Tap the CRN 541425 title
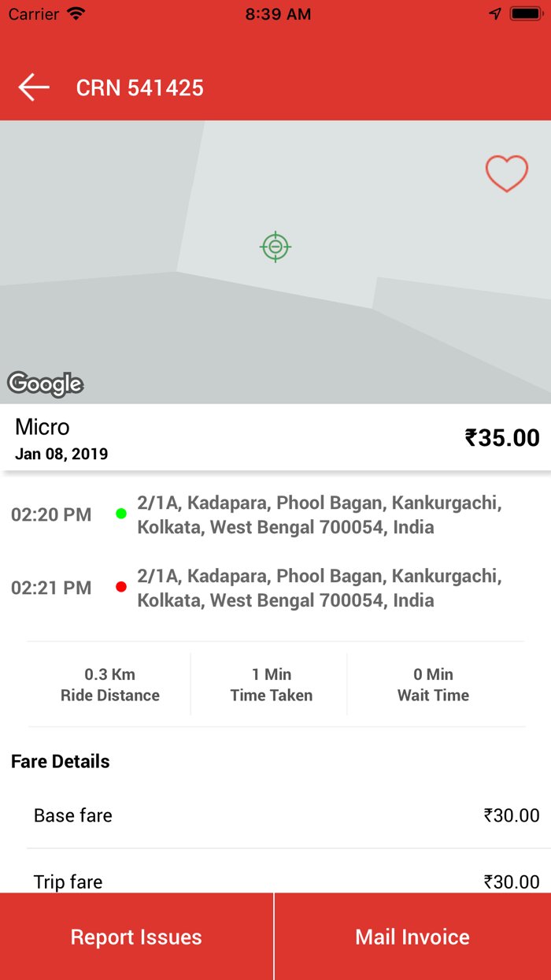Image resolution: width=551 pixels, height=980 pixels. click(x=140, y=87)
